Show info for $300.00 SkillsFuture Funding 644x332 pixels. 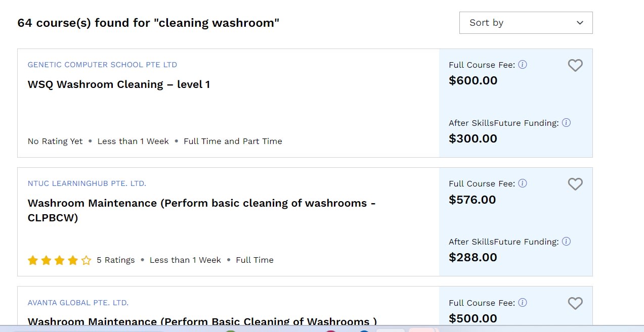(x=567, y=123)
